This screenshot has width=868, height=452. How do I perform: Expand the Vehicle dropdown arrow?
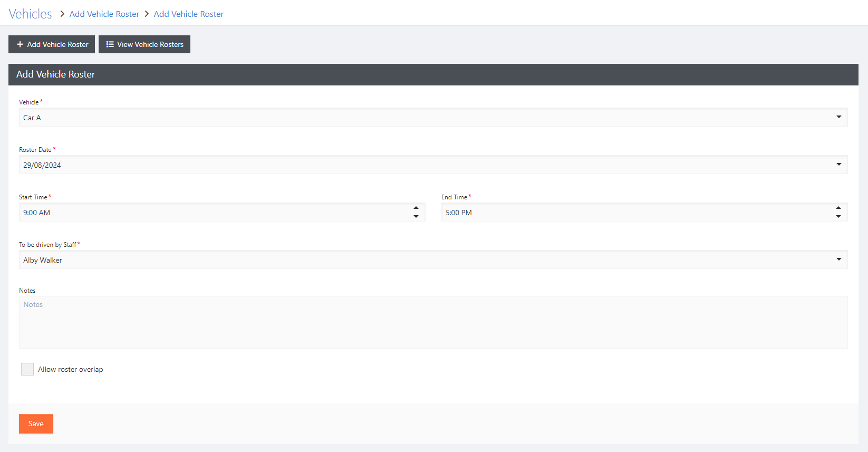pyautogui.click(x=839, y=117)
